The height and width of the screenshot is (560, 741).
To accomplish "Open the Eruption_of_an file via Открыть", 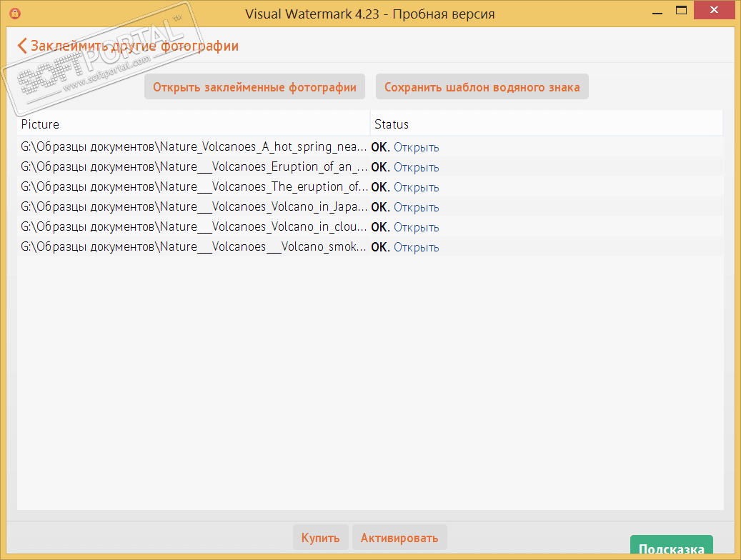I will pyautogui.click(x=417, y=167).
